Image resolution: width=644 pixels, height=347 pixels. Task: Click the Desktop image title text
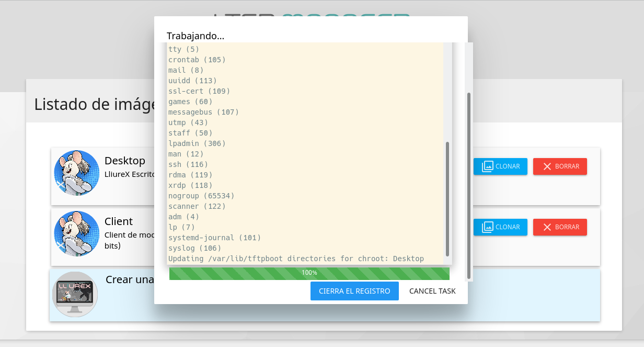[125, 160]
